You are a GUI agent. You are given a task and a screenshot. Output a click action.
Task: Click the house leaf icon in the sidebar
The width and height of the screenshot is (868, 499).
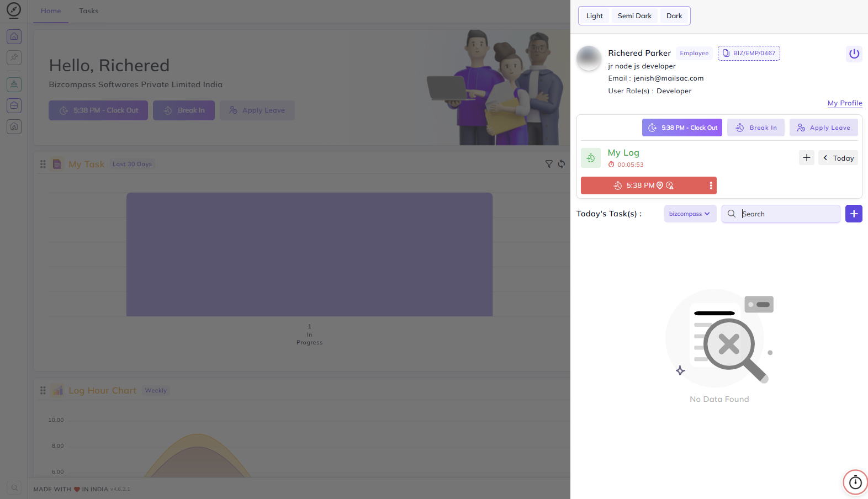pyautogui.click(x=14, y=126)
